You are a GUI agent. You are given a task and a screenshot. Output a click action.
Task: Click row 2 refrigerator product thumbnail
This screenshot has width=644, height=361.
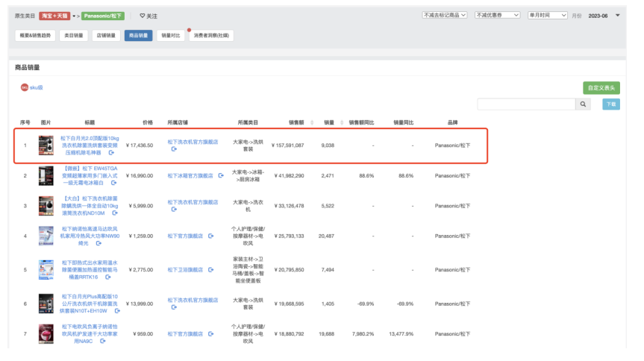pyautogui.click(x=46, y=176)
